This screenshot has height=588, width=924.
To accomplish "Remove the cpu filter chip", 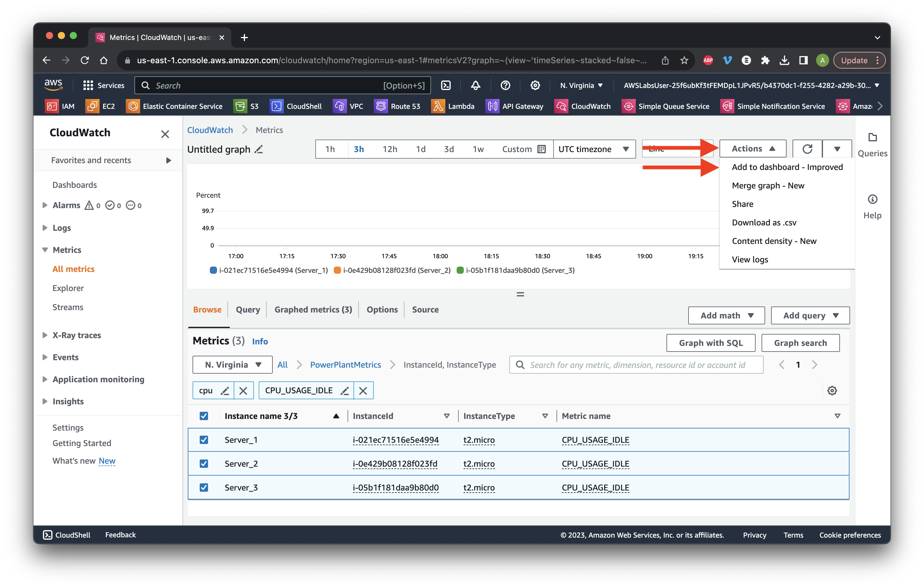I will point(243,391).
